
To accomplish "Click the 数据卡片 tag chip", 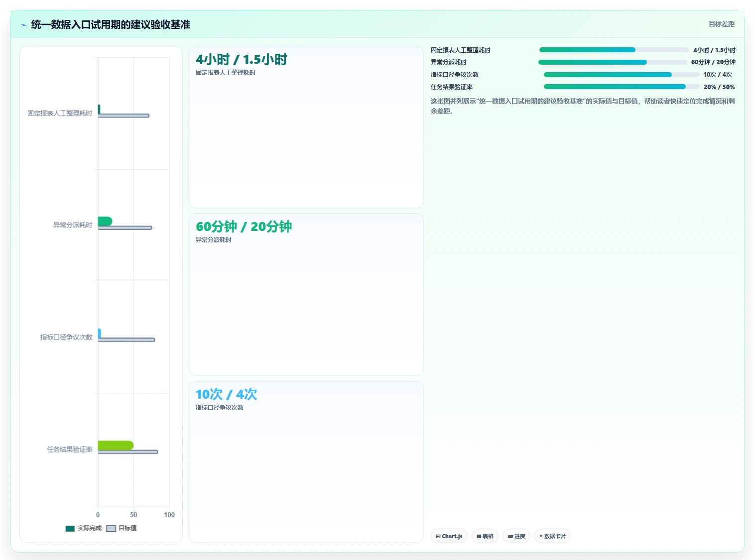I will tap(553, 536).
